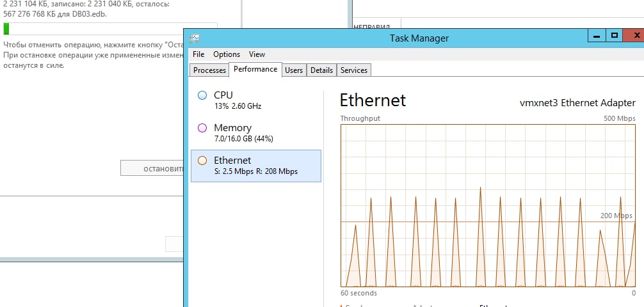The width and height of the screenshot is (644, 307).
Task: Click the blue CPU circle icon
Action: pos(202,95)
